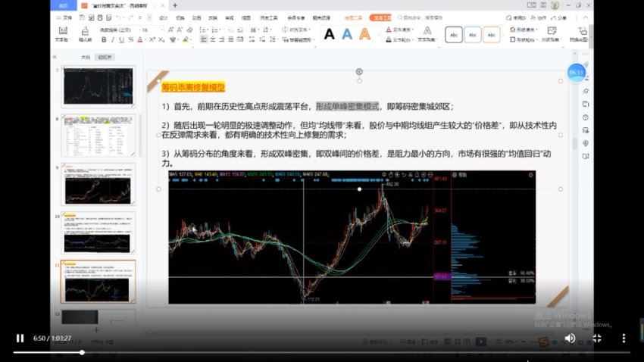Open text effects menu
The height and width of the screenshot is (362, 644).
click(427, 34)
